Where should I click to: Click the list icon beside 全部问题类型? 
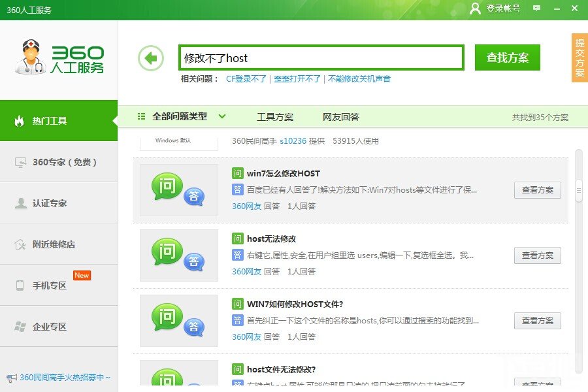coord(140,116)
